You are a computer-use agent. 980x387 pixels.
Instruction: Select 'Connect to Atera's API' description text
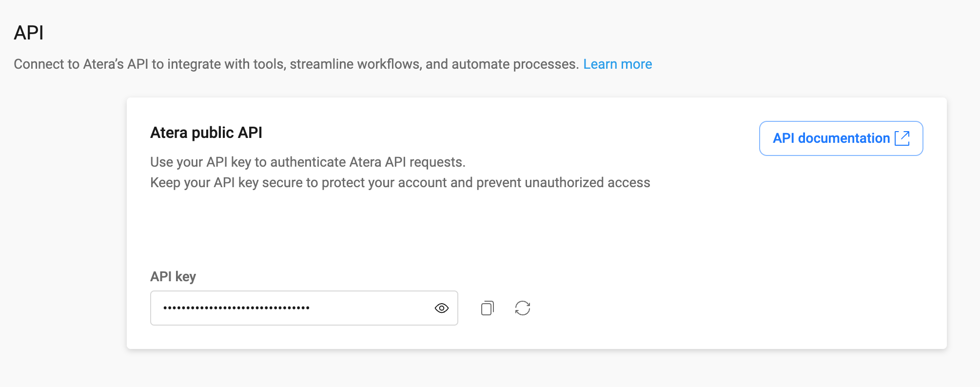click(296, 64)
